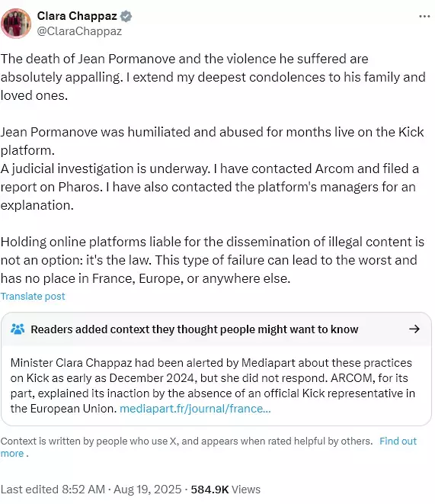This screenshot has width=435, height=504.
Task: Click the 'Context is written by people' disclaimer
Action: tap(187, 441)
